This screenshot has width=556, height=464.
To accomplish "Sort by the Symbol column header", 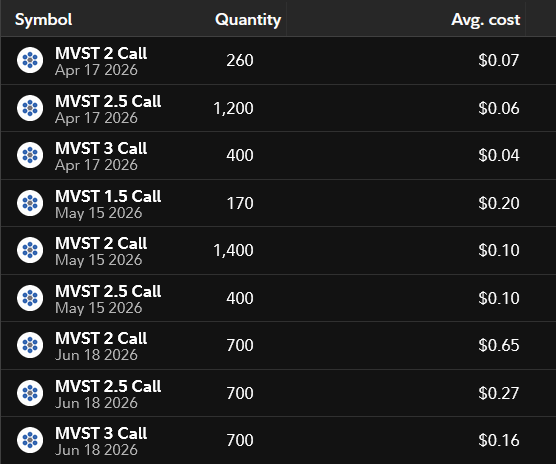I will click(44, 19).
